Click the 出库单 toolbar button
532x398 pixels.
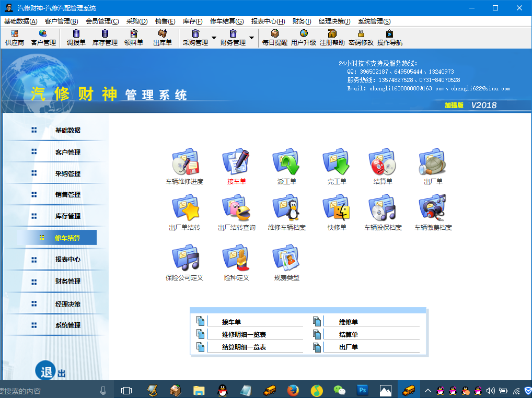[163, 38]
